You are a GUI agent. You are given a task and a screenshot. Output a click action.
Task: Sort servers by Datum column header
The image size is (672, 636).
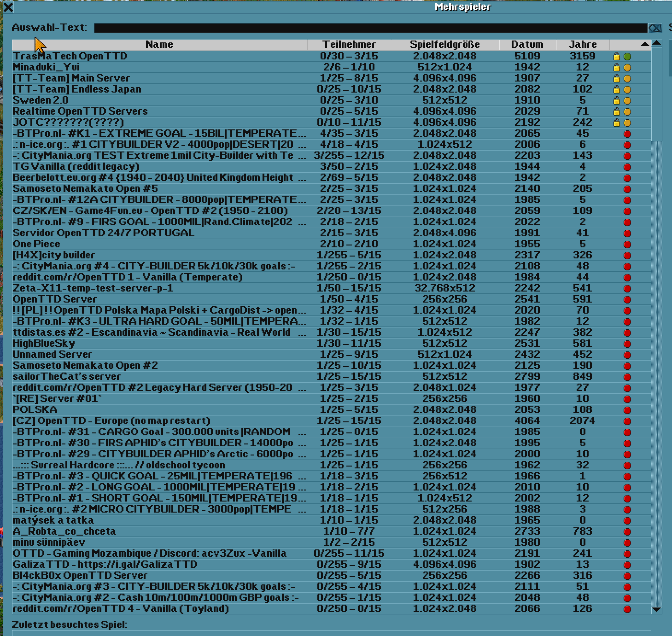(x=527, y=45)
